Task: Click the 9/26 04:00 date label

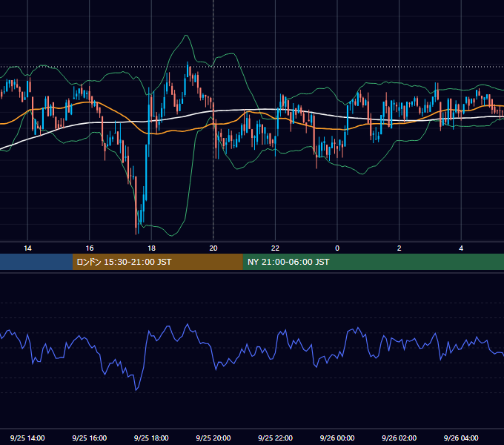Action: coord(461,438)
